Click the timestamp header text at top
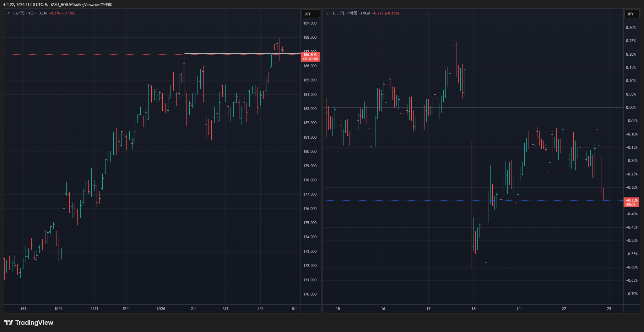 point(57,4)
